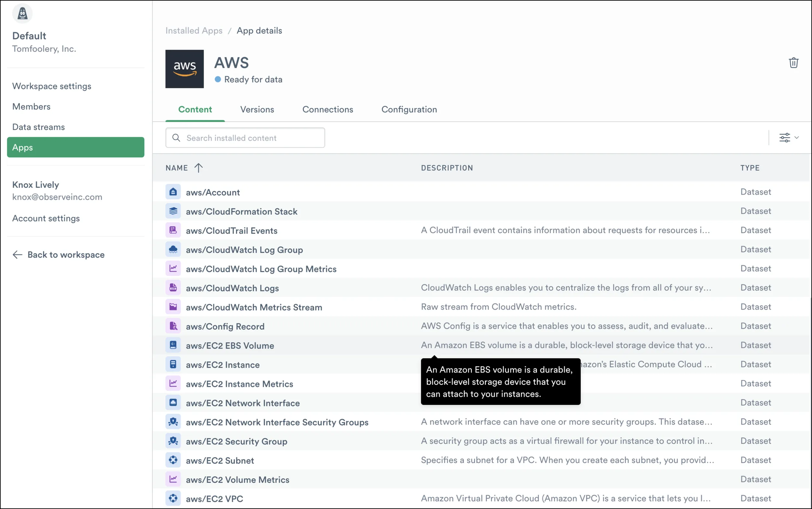812x509 pixels.
Task: Open aws/EC2 Instance Metrics dataset
Action: 239,385
